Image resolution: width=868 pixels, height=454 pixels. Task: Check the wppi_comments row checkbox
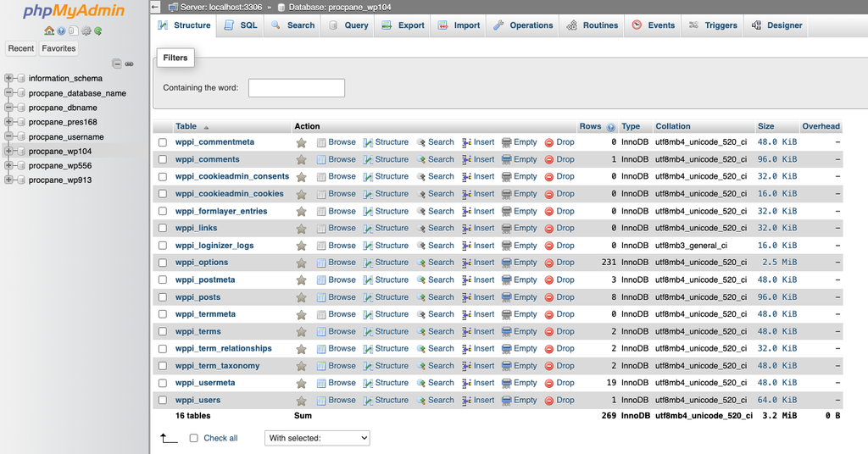click(x=163, y=159)
